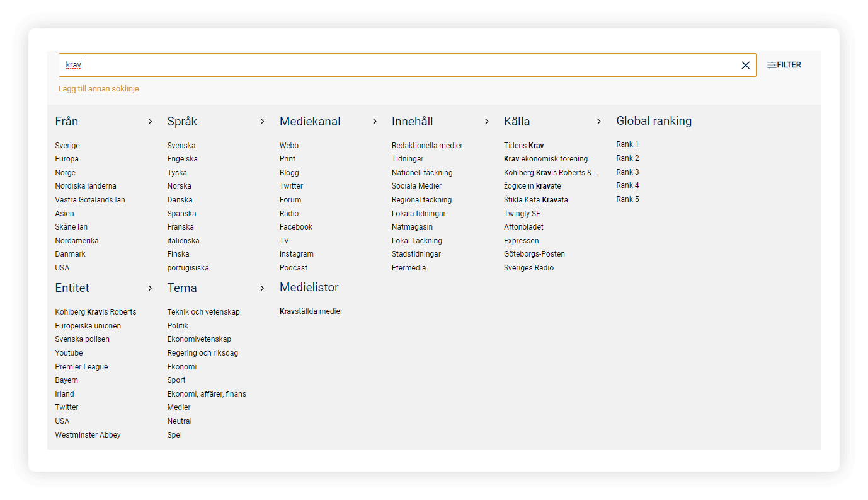Select Sveriges Radio source

529,268
